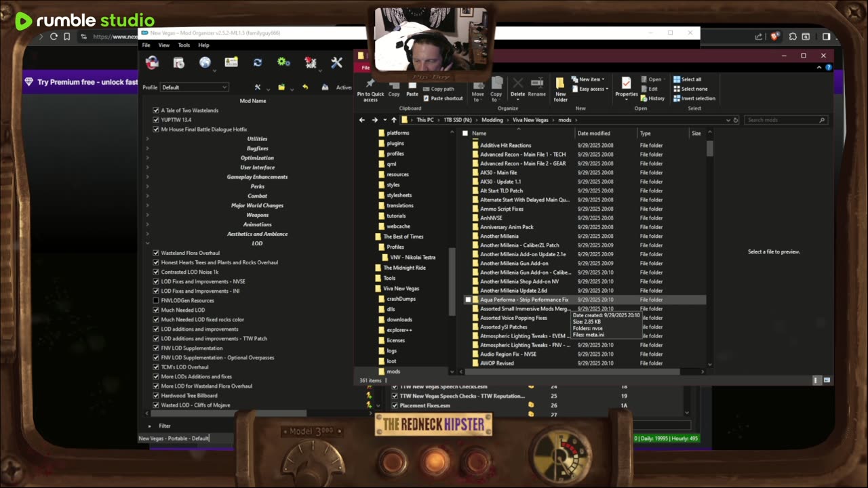The image size is (868, 488).
Task: Expand the Weapons mod separator
Action: pyautogui.click(x=148, y=215)
